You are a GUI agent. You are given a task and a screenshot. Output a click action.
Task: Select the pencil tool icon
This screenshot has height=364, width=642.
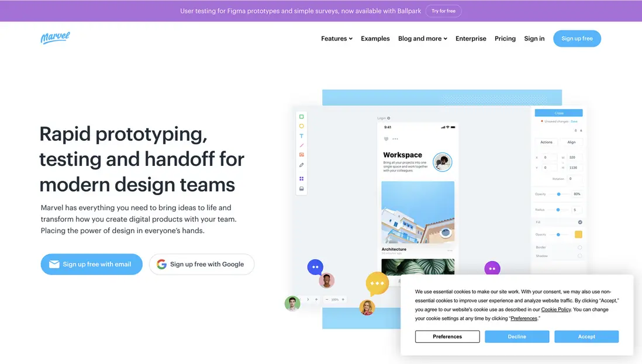301,165
